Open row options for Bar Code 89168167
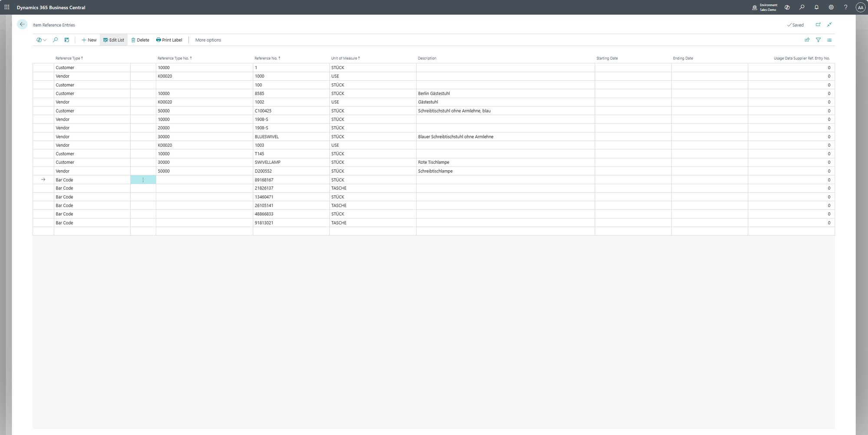 [x=143, y=180]
